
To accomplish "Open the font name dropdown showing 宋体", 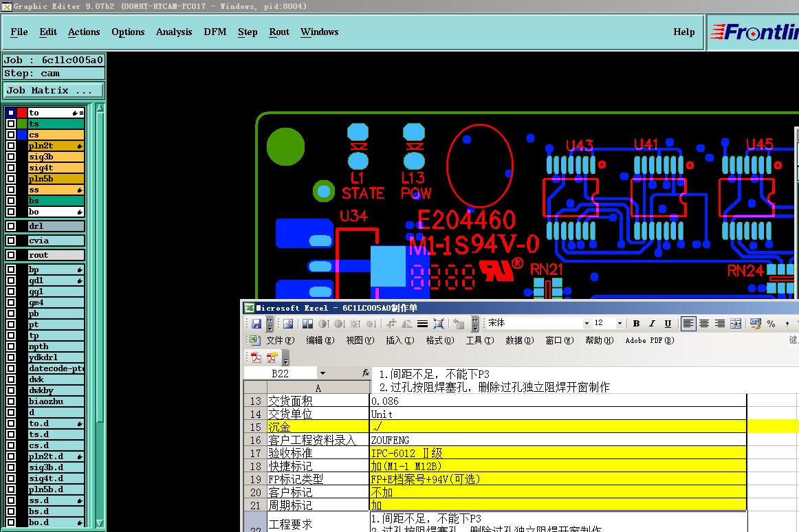I will pos(587,324).
